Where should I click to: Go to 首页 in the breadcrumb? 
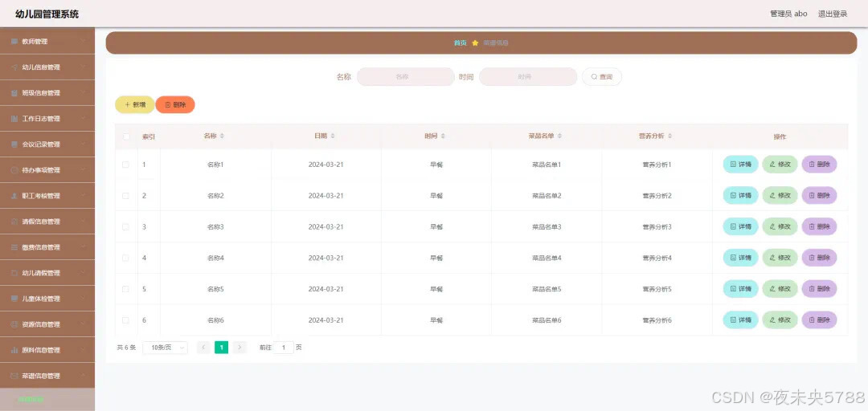tap(460, 43)
